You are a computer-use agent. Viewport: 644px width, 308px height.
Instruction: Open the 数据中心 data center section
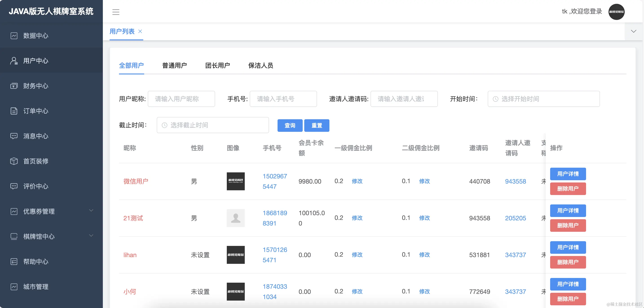coord(35,36)
